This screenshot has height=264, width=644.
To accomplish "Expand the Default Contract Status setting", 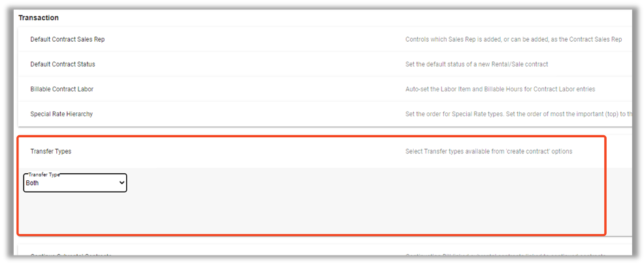I will click(63, 64).
